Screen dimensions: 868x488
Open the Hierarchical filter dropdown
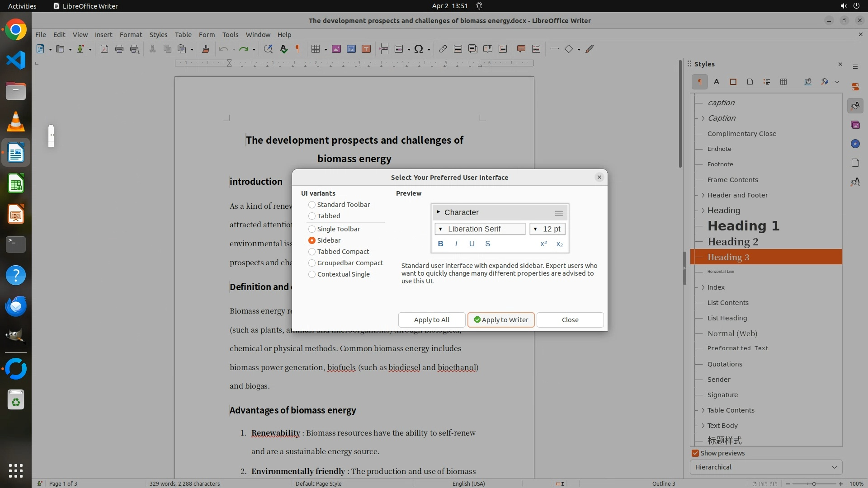click(x=766, y=467)
